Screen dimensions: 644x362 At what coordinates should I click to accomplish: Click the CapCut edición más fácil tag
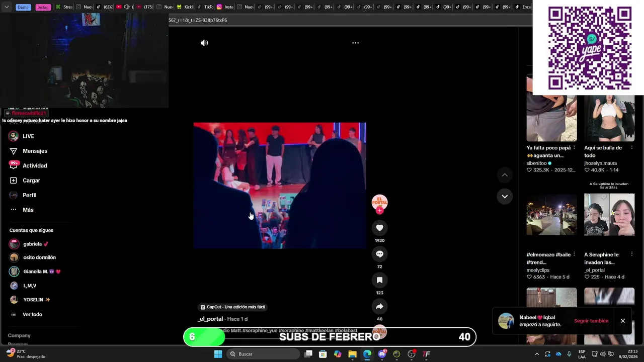[232, 307]
